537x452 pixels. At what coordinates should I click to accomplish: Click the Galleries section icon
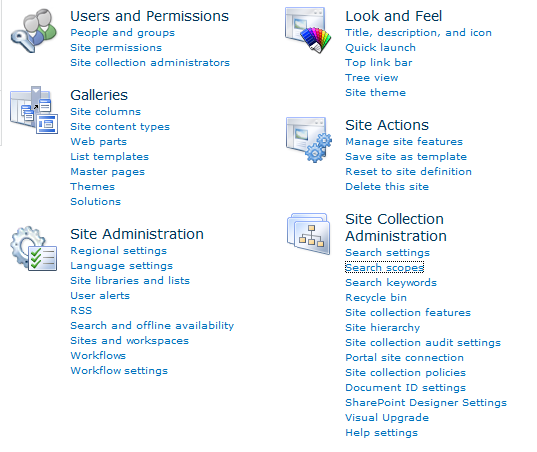click(x=34, y=110)
